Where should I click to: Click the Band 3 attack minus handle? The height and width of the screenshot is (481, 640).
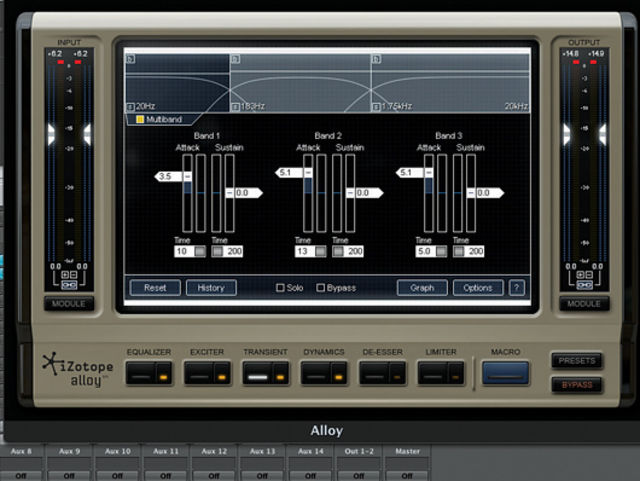(429, 173)
